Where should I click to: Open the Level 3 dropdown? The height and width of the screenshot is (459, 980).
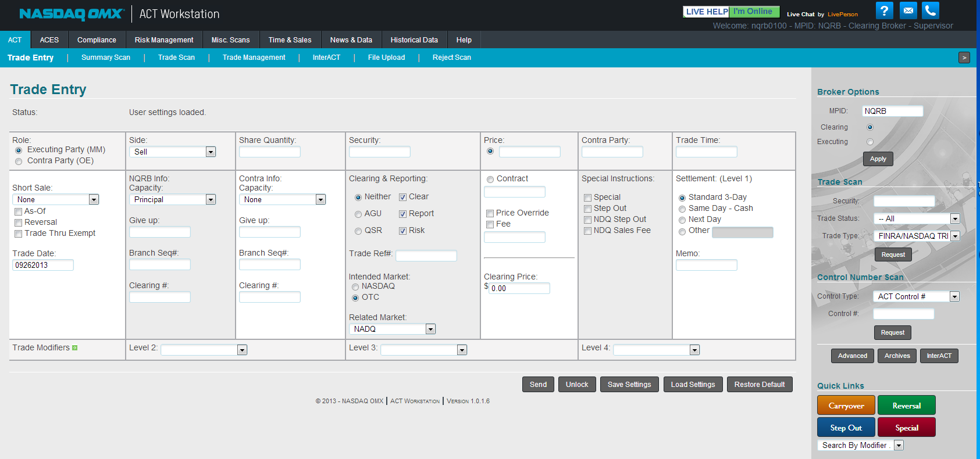424,350
